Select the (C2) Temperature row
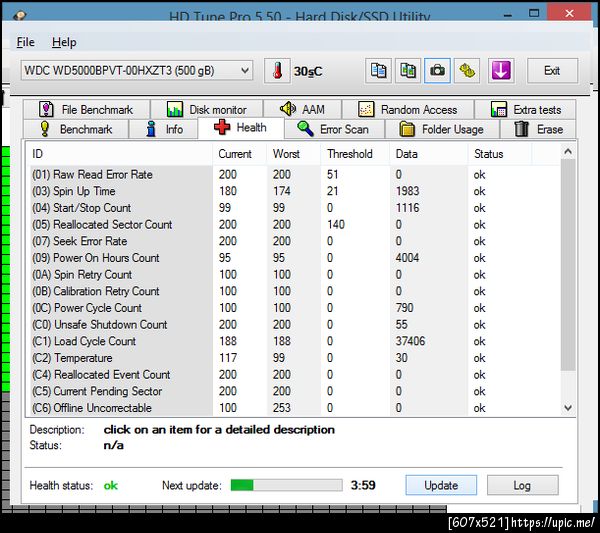 point(295,358)
